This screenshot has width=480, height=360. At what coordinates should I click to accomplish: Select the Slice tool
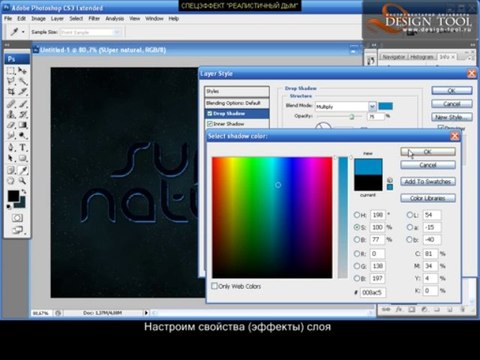[x=23, y=91]
